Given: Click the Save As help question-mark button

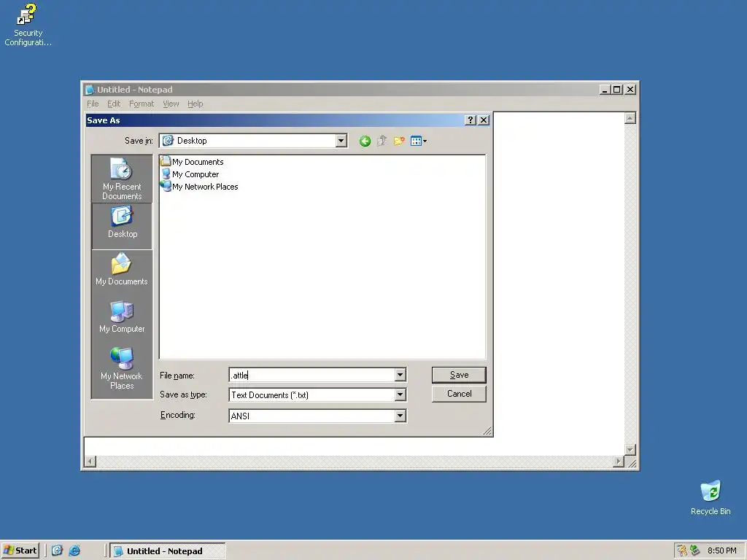Looking at the screenshot, I should pos(471,120).
